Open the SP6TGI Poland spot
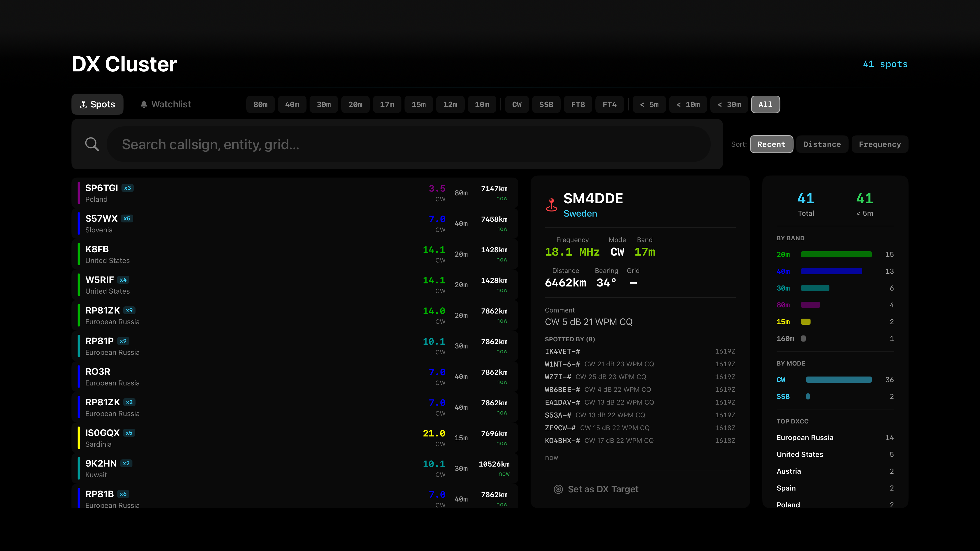The image size is (980, 551). click(x=295, y=193)
